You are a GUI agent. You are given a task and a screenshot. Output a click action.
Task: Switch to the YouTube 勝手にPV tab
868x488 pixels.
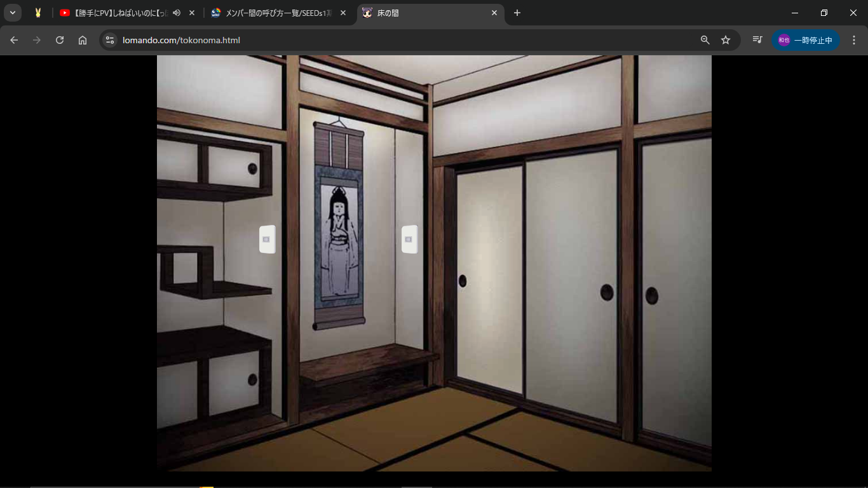(118, 13)
